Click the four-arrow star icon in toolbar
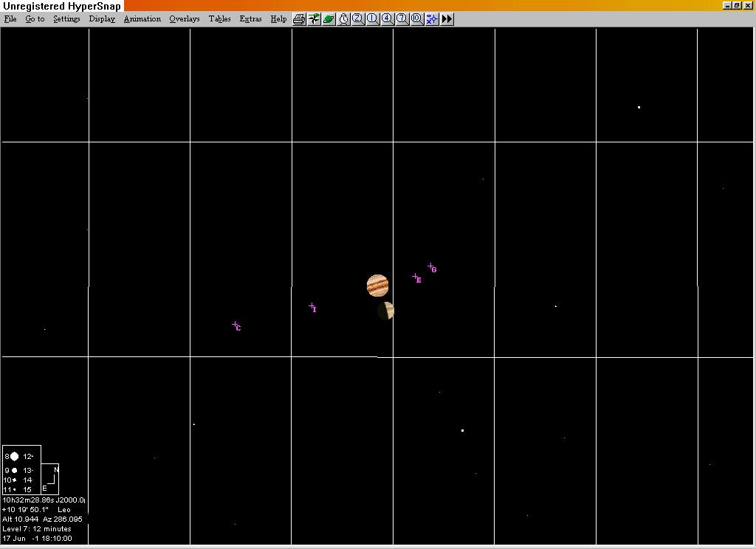The height and width of the screenshot is (549, 756). 314,19
